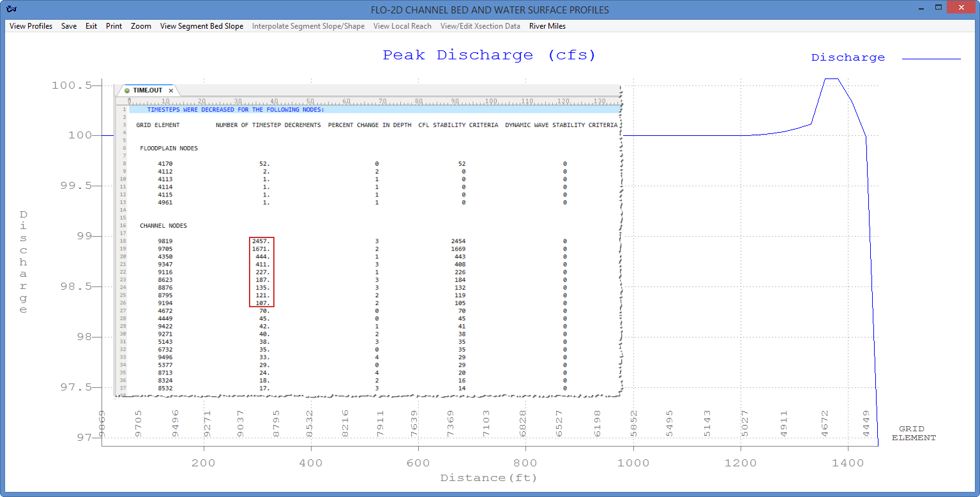This screenshot has width=980, height=497.
Task: Open View Segment Bed Slope
Action: [x=201, y=26]
